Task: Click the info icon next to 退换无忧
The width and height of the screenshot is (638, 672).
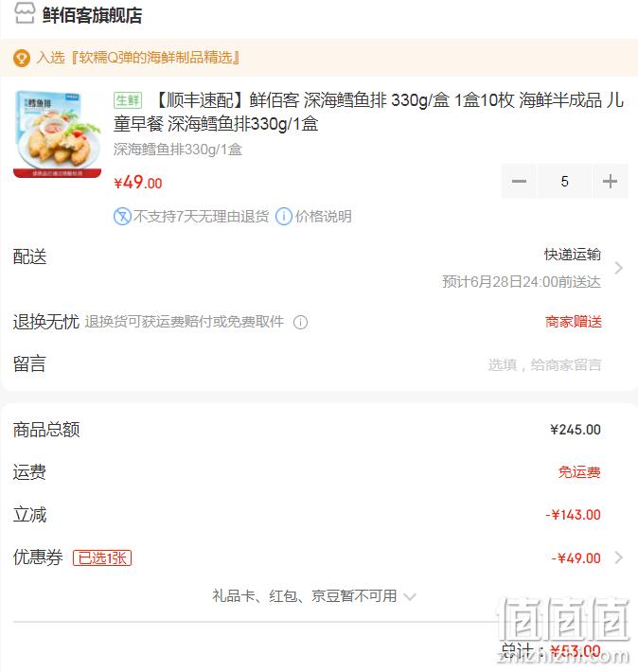Action: point(301,322)
